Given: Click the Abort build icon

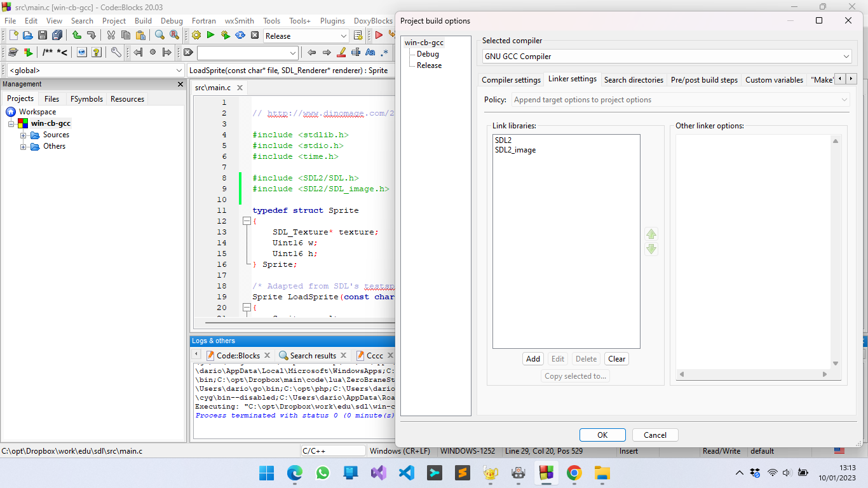Looking at the screenshot, I should tap(255, 36).
